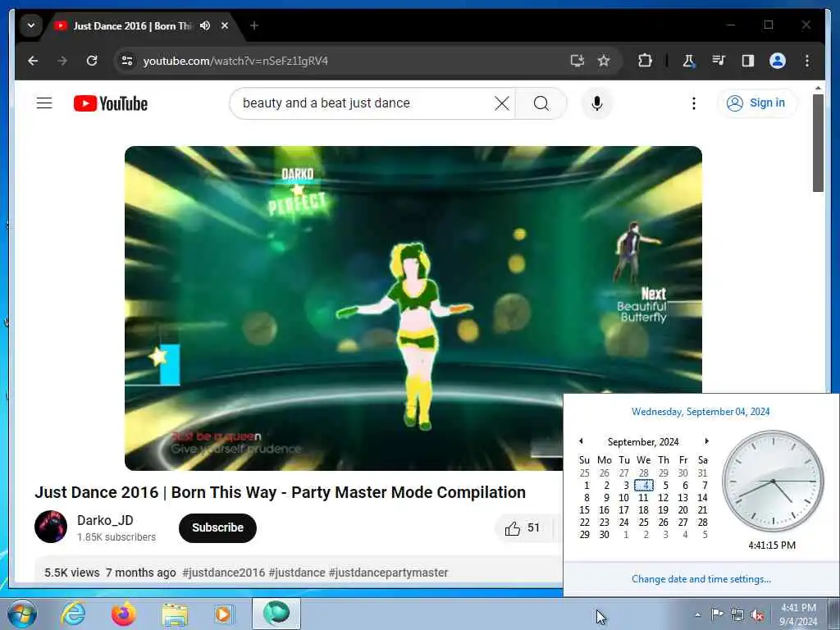Click the analog clock face
Screen dimensions: 840x630
[773, 481]
